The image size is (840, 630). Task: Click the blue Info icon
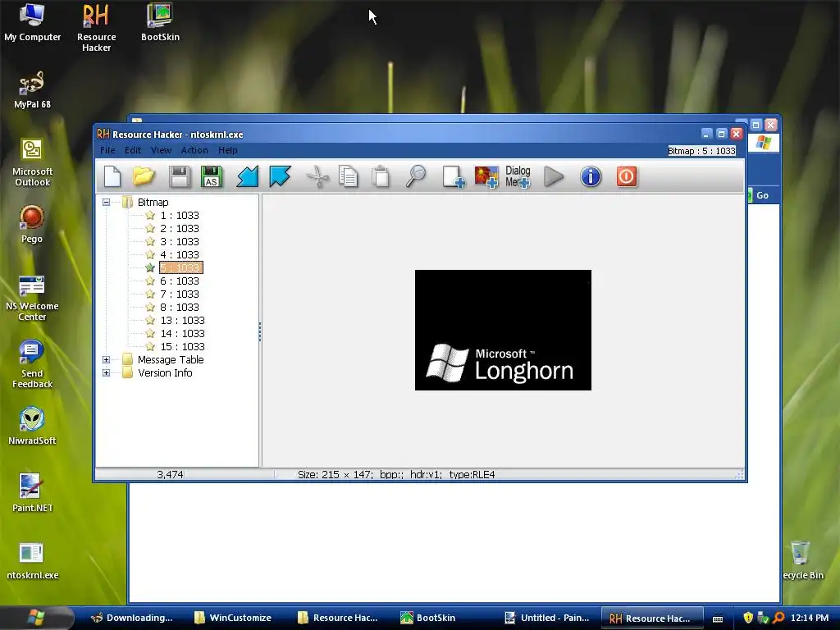591,177
